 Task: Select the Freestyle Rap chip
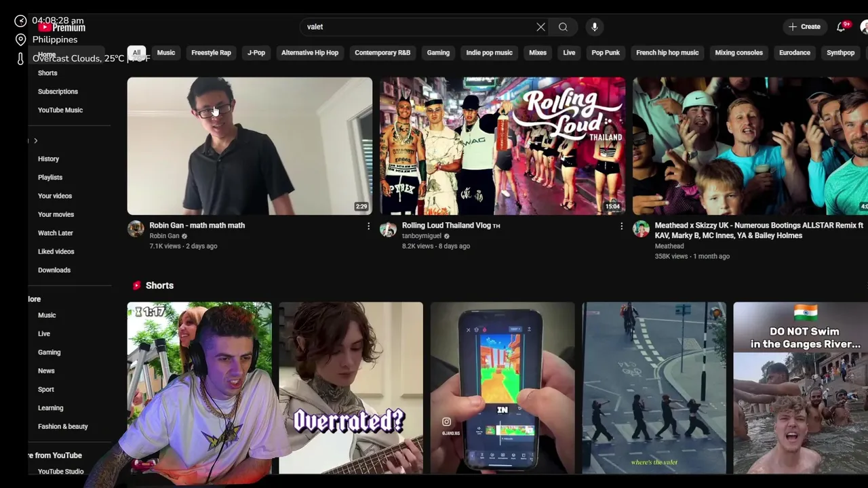click(211, 53)
